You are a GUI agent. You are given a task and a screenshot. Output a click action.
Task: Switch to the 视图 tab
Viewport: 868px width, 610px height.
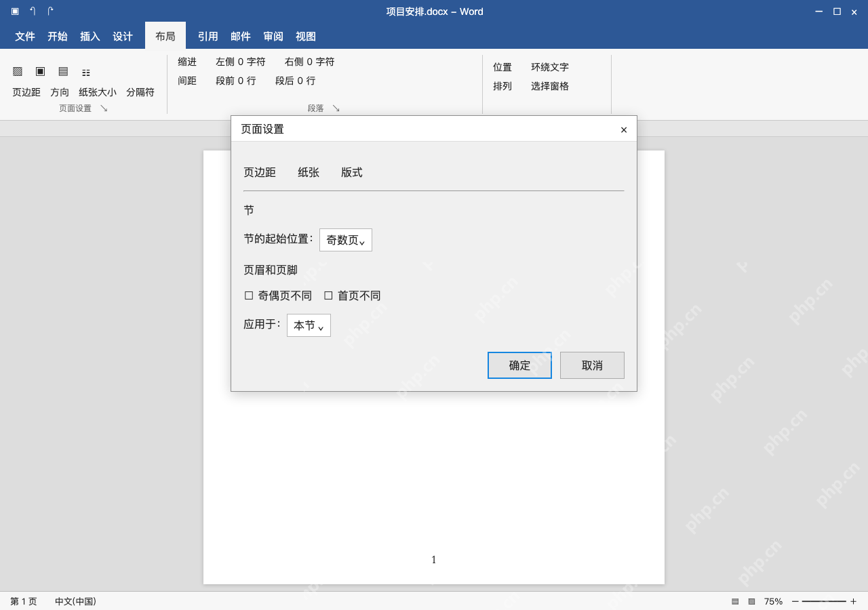(x=306, y=36)
